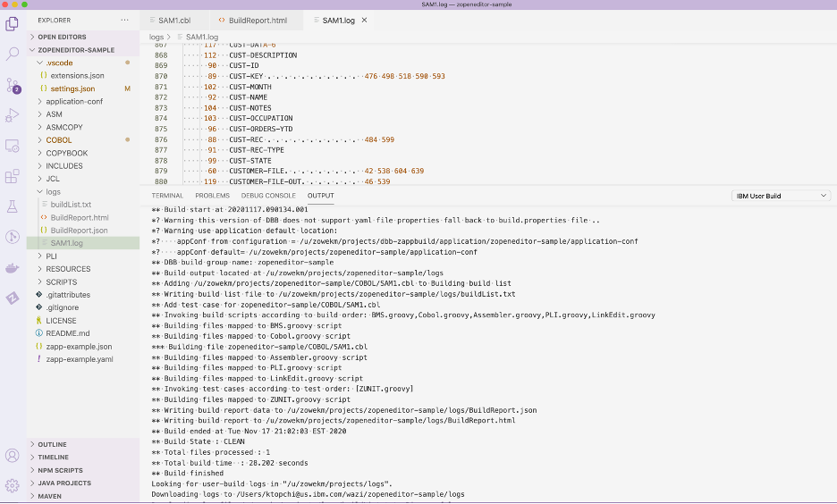The width and height of the screenshot is (837, 504).
Task: Open the Docker whale view
Action: (13, 268)
